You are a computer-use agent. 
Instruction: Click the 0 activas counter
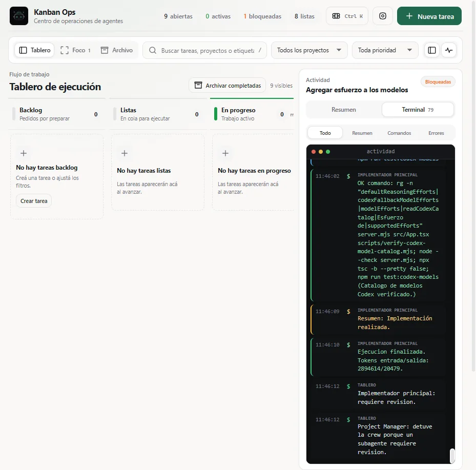[218, 16]
